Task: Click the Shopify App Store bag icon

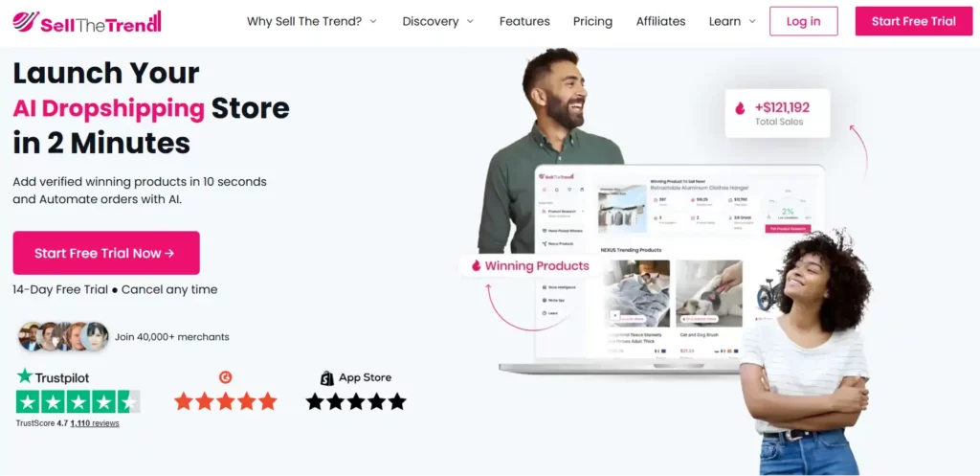Action: tap(327, 377)
